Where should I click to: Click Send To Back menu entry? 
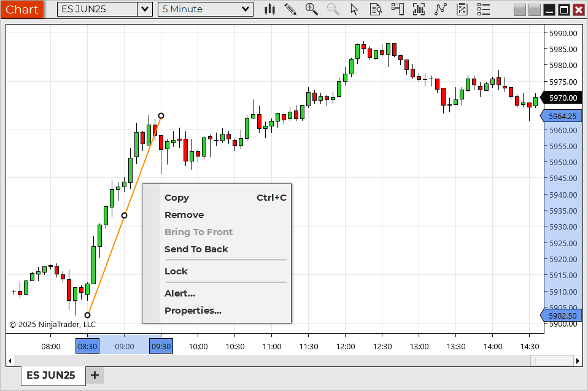[196, 249]
